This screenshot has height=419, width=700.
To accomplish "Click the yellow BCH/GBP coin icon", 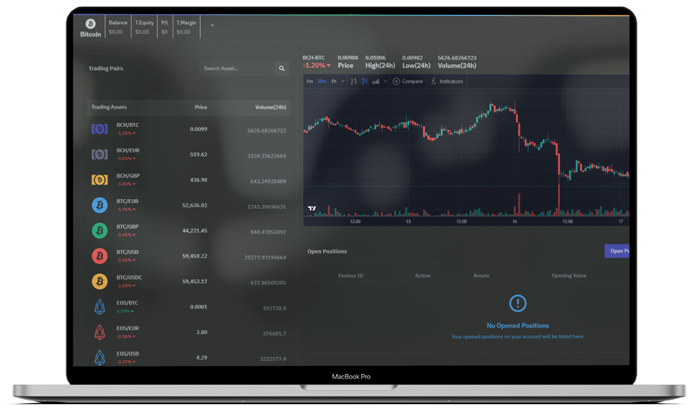I will [99, 180].
